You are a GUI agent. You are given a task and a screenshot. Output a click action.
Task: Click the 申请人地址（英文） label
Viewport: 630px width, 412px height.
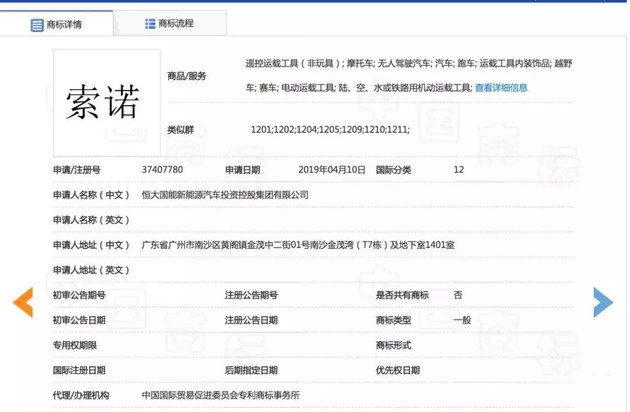tap(91, 270)
